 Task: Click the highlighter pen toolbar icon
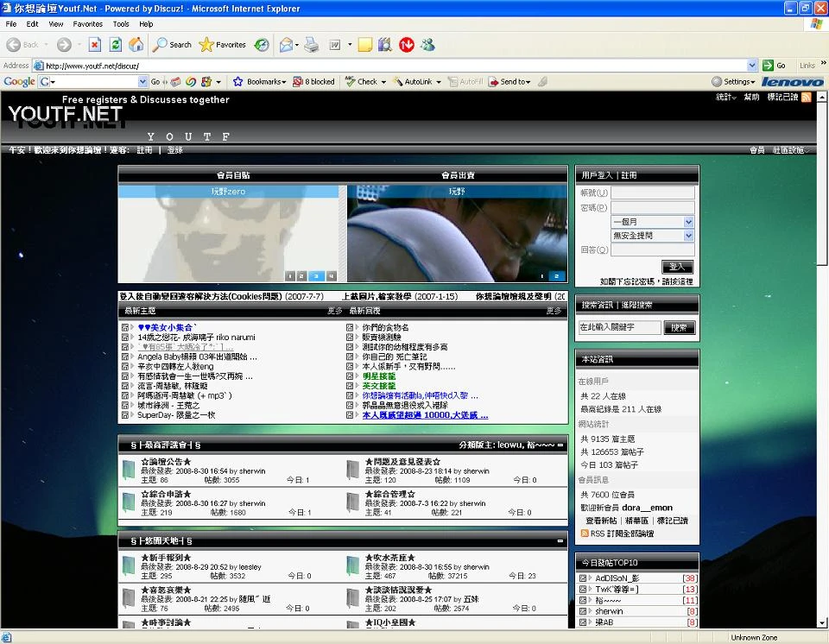(543, 81)
